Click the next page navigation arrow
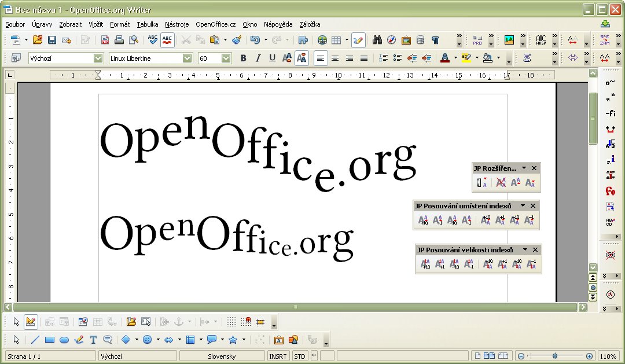This screenshot has height=364, width=625. coord(593,297)
